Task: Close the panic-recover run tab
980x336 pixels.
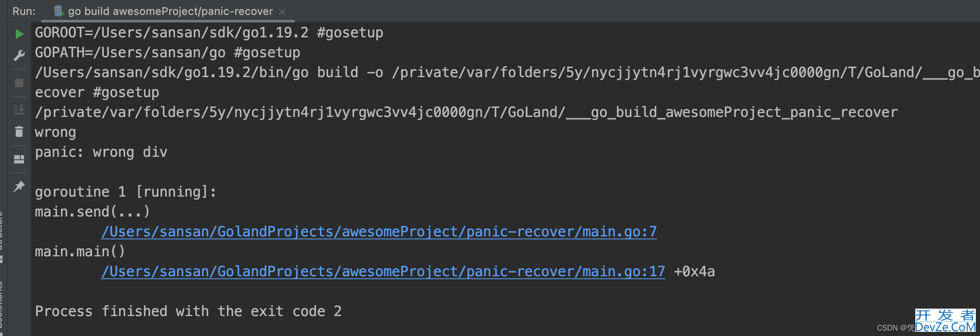Action: pyautogui.click(x=282, y=12)
